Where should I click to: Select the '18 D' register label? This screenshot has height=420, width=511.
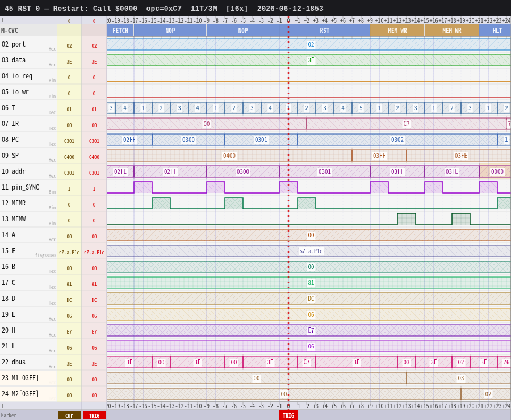pyautogui.click(x=9, y=299)
